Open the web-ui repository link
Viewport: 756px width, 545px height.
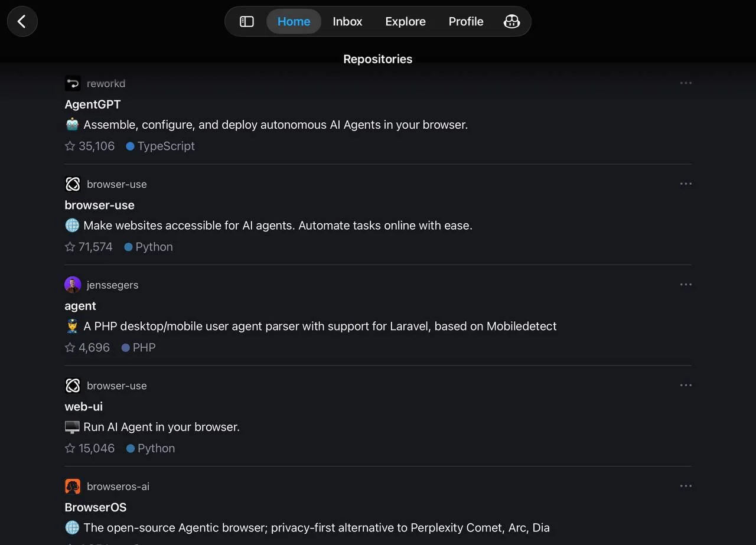tap(84, 407)
